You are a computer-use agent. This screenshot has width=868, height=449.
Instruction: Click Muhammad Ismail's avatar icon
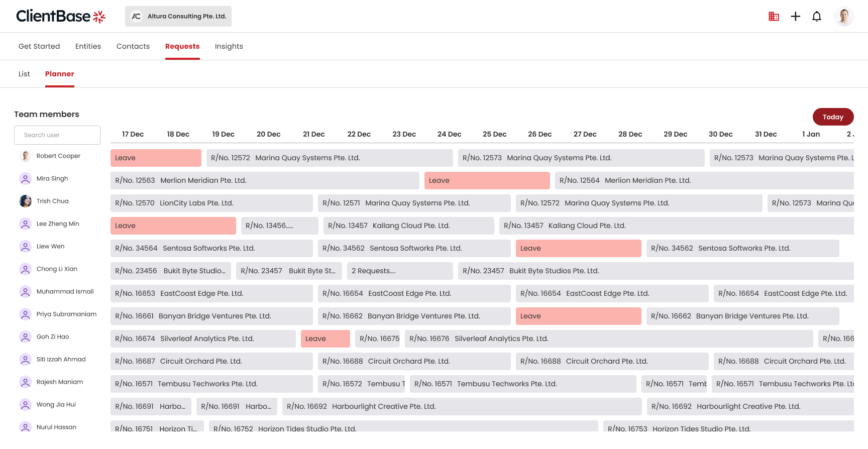pos(25,292)
